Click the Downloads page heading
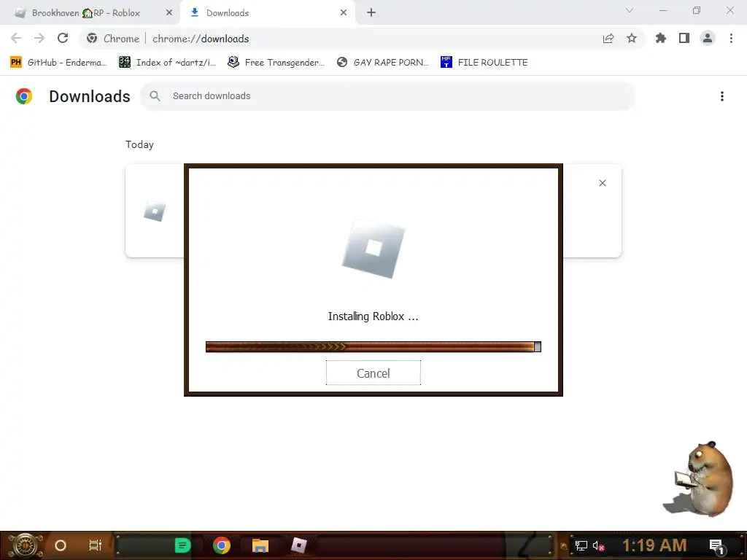The height and width of the screenshot is (560, 747). (x=90, y=96)
